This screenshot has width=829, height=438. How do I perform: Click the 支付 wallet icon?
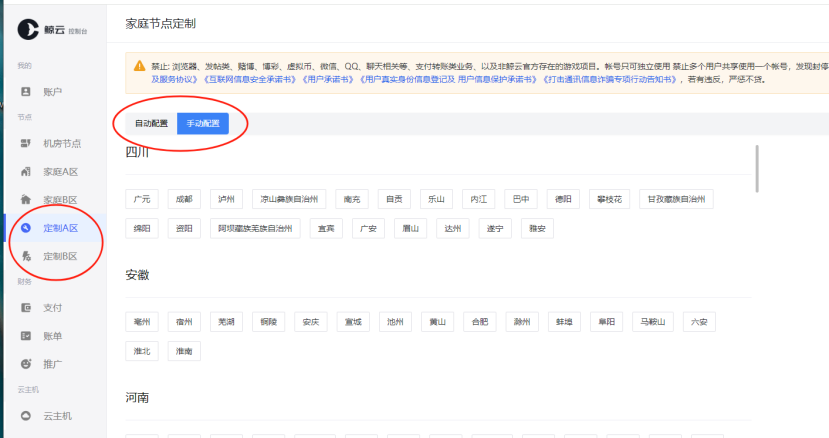(26, 307)
